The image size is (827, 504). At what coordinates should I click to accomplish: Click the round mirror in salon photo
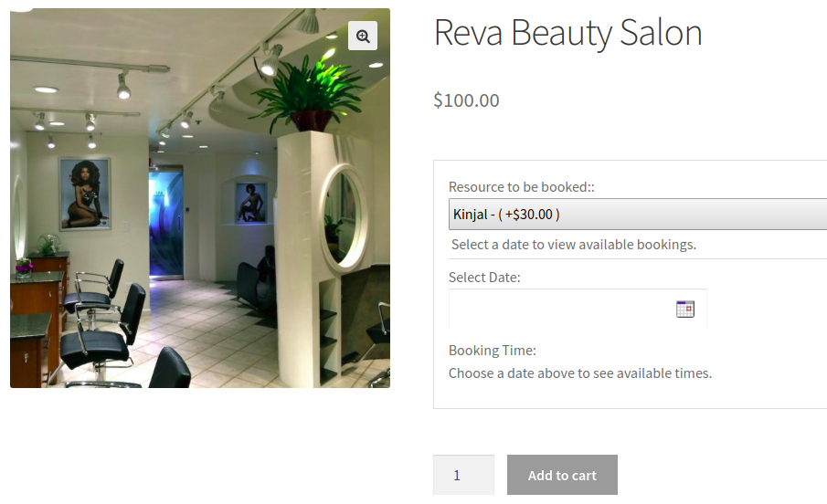point(345,217)
